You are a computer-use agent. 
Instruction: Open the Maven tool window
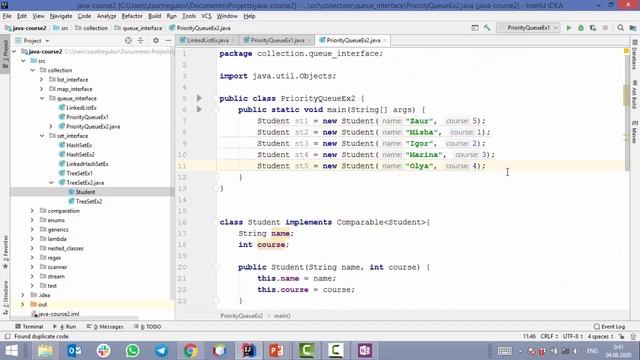635,131
